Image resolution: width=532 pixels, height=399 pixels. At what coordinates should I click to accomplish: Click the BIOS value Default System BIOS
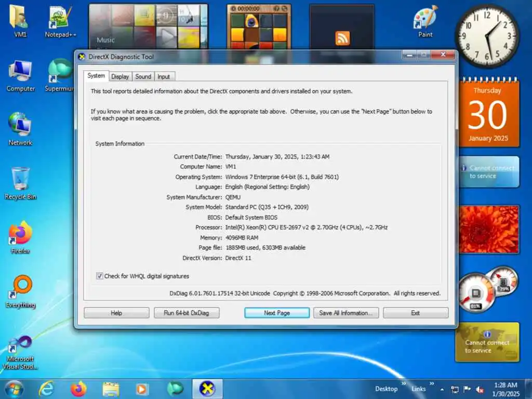pyautogui.click(x=251, y=217)
